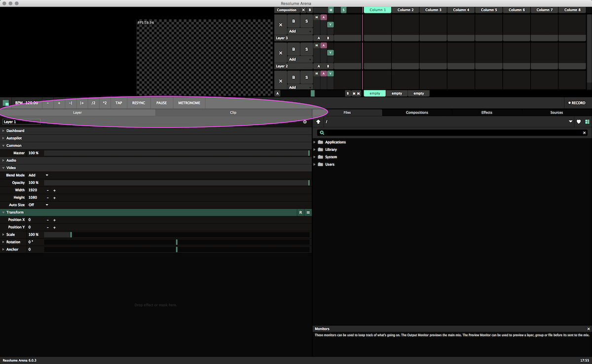Click the Layer 1 settings gear icon
Screen dimensions: 592x364
305,122
